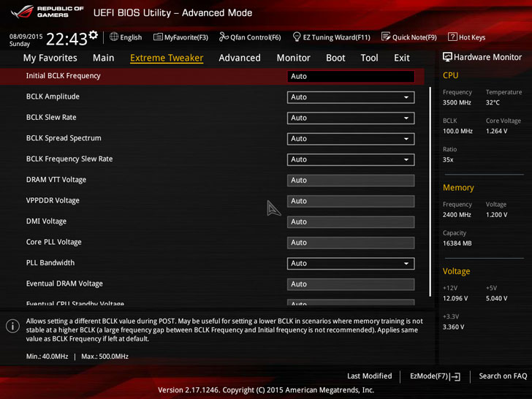The width and height of the screenshot is (532, 399).
Task: Expand the BCLK Amplitude dropdown
Action: click(x=351, y=97)
